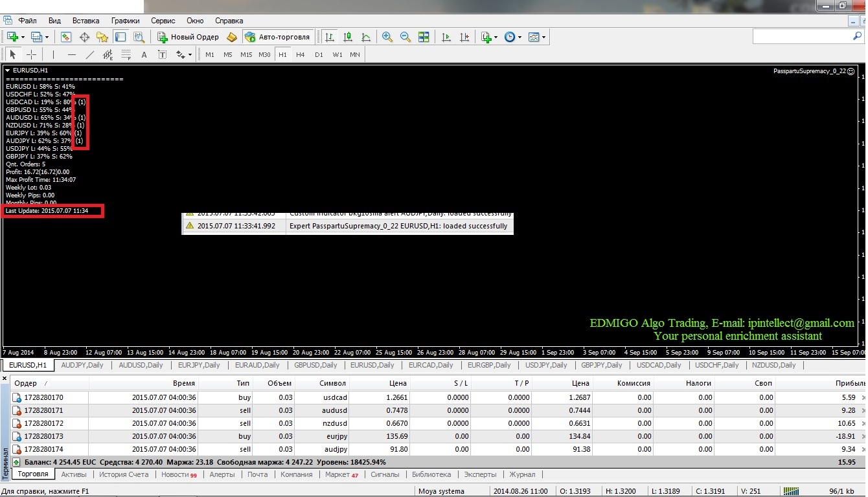Close order 1728280170 with x button

coord(862,397)
